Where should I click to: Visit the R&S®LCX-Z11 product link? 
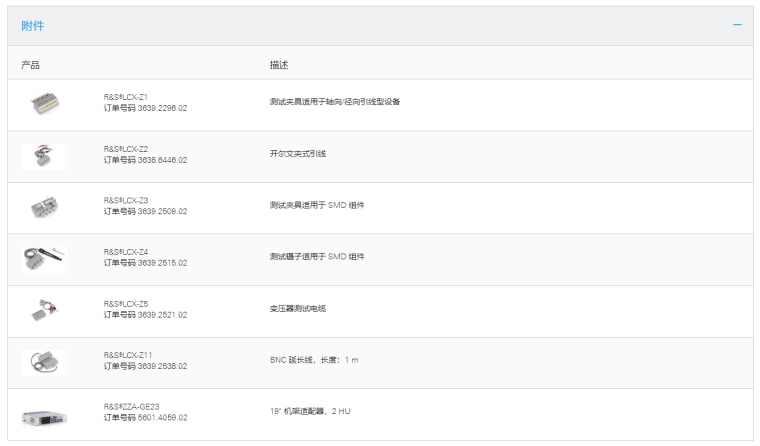129,355
